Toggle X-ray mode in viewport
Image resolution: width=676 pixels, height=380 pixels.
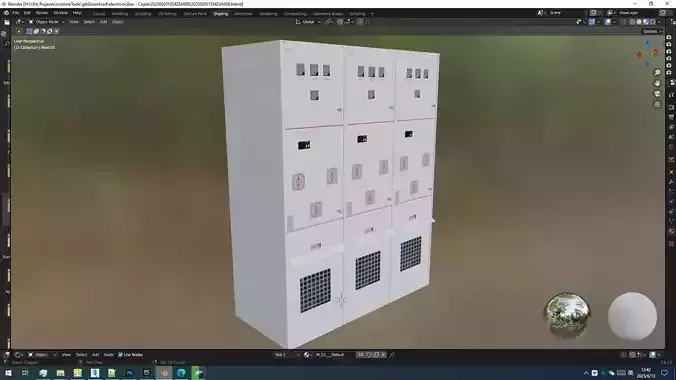click(623, 22)
